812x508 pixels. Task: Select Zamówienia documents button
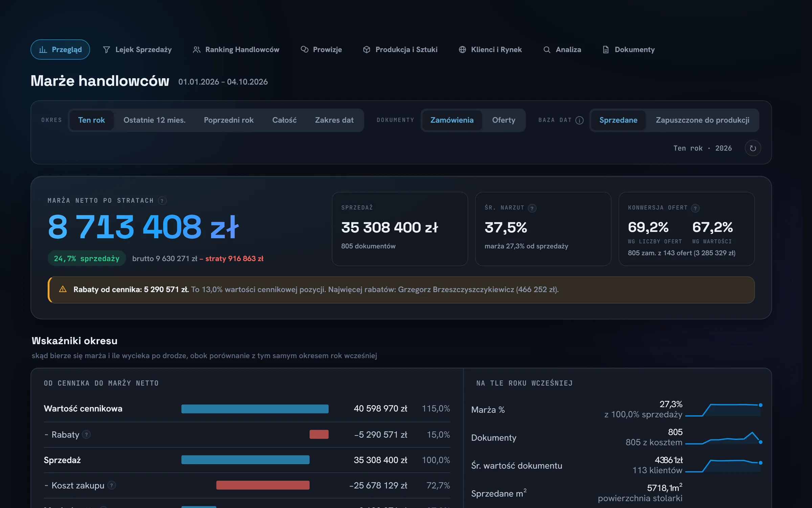pyautogui.click(x=452, y=120)
